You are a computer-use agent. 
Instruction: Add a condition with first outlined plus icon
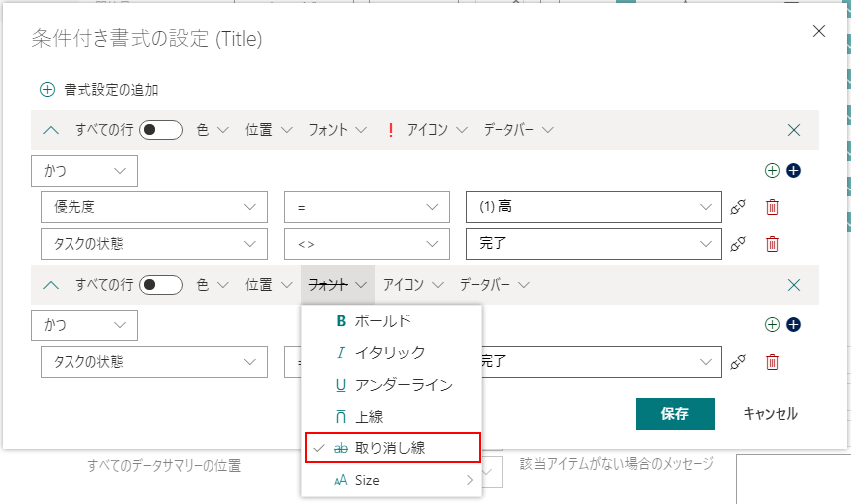coord(772,170)
